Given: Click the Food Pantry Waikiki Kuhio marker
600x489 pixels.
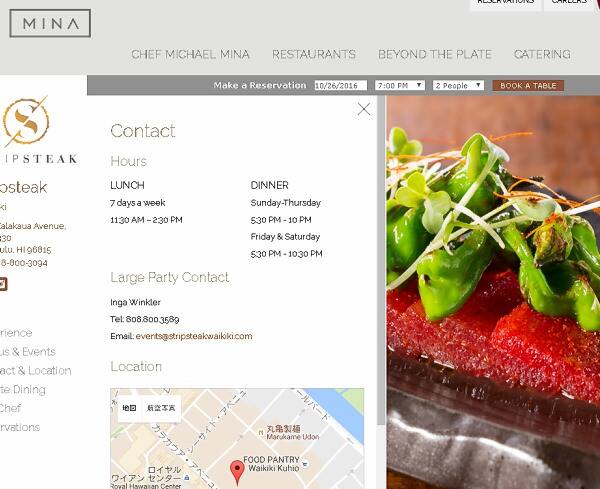Looking at the screenshot, I should click(305, 464).
